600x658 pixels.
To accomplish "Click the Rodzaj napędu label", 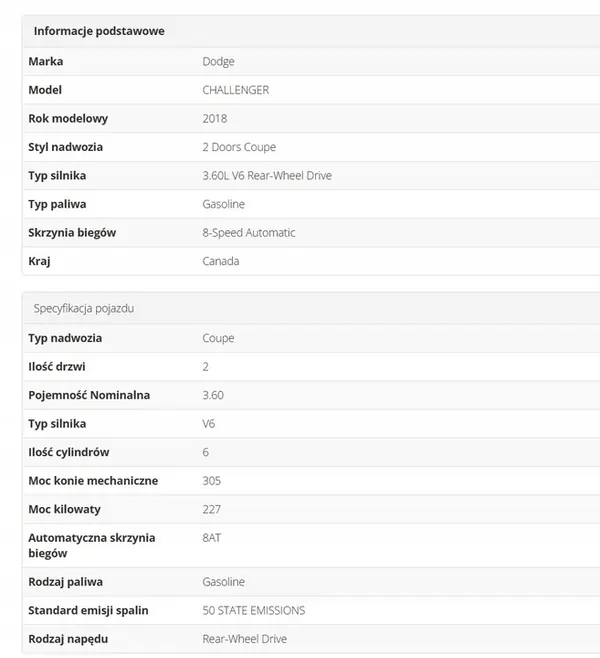I will [68, 638].
